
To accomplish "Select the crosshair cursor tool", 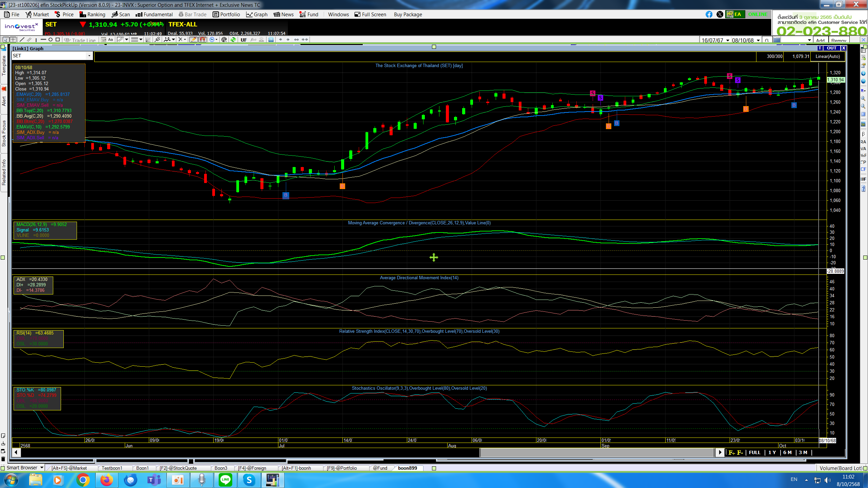I will (x=13, y=40).
